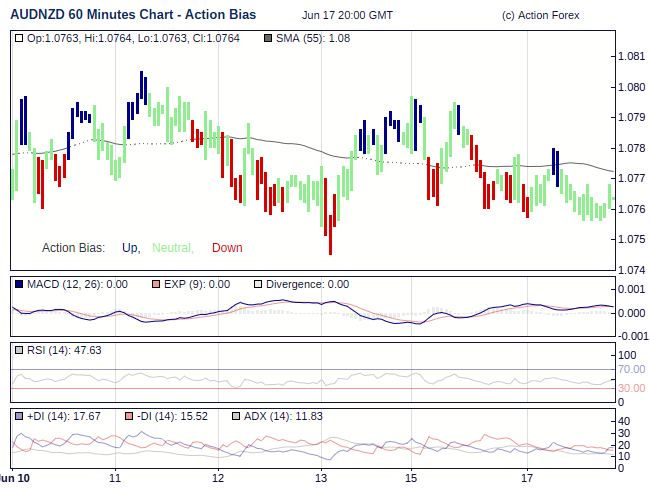The image size is (650, 489).
Task: Select the RSI (14) legend swatch
Action: [x=19, y=350]
